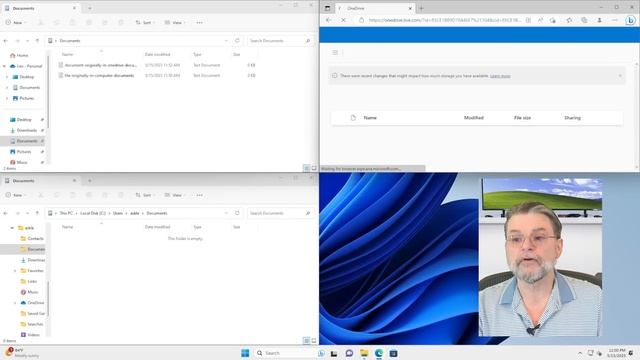Click See more dots in bottom Explorer toolbar
Screen dimensions: 640x360
(199, 195)
